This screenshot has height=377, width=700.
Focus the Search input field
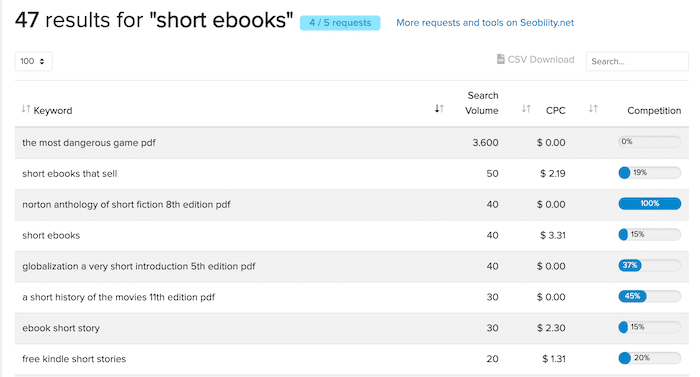click(x=637, y=61)
